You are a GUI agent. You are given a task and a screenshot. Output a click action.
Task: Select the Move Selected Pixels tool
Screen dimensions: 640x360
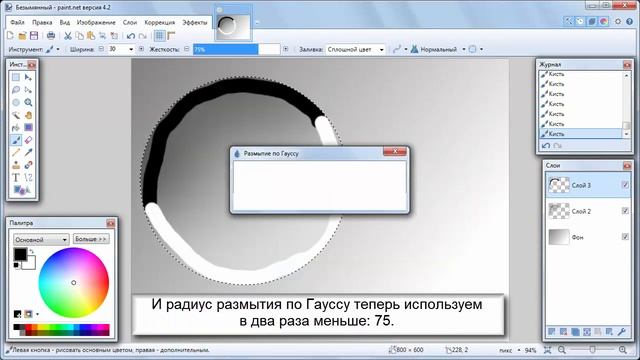click(x=28, y=77)
